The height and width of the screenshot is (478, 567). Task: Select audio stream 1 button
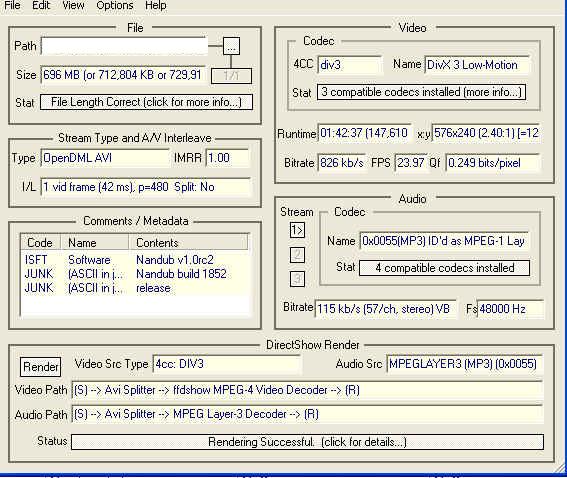coord(297,230)
